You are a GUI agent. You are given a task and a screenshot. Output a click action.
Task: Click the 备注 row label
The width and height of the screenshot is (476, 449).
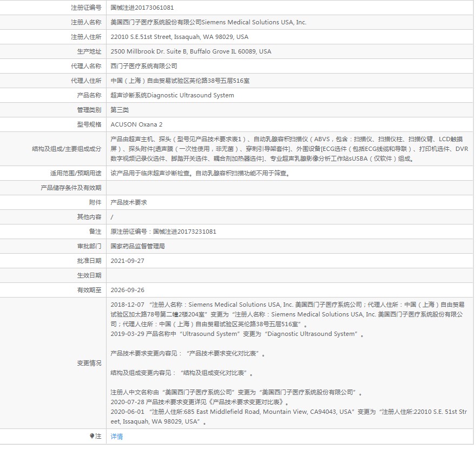coord(95,232)
